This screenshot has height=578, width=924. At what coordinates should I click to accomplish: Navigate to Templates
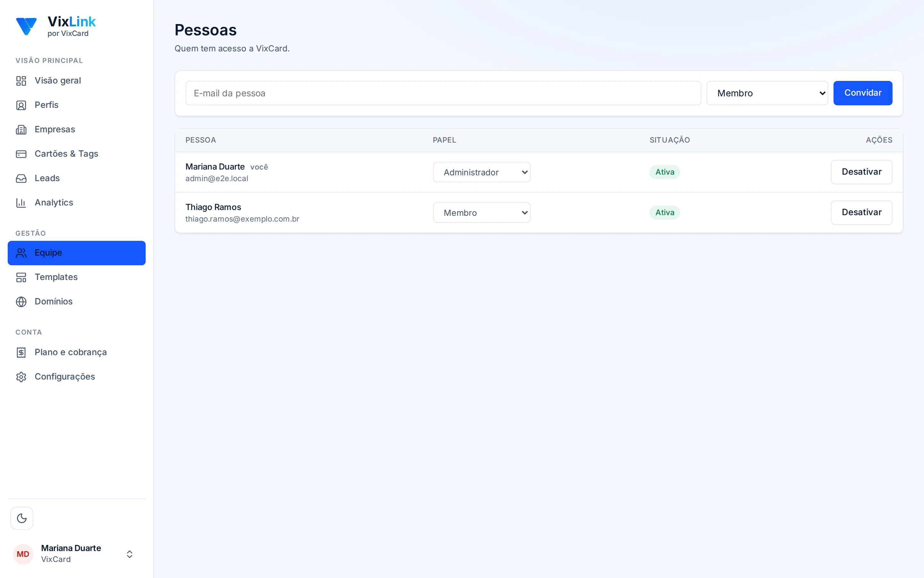click(x=76, y=277)
